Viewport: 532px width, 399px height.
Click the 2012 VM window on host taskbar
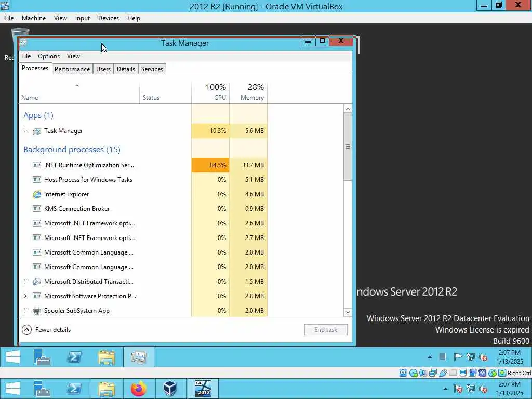203,389
